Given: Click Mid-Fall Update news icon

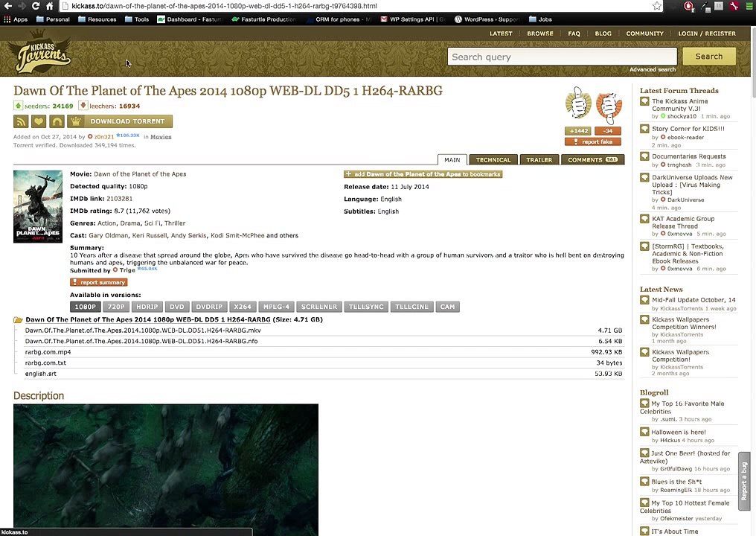Looking at the screenshot, I should (x=644, y=299).
